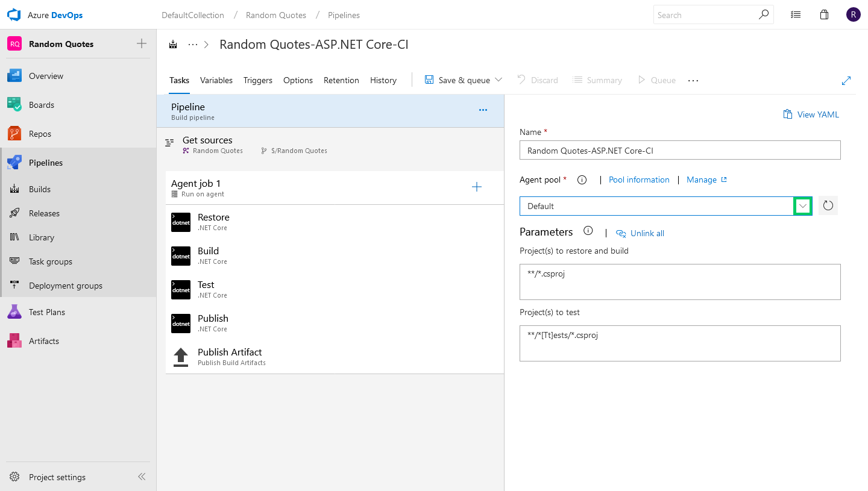Viewport: 868px width, 491px height.
Task: Expand the Save & queue dropdown chevron
Action: [x=498, y=80]
